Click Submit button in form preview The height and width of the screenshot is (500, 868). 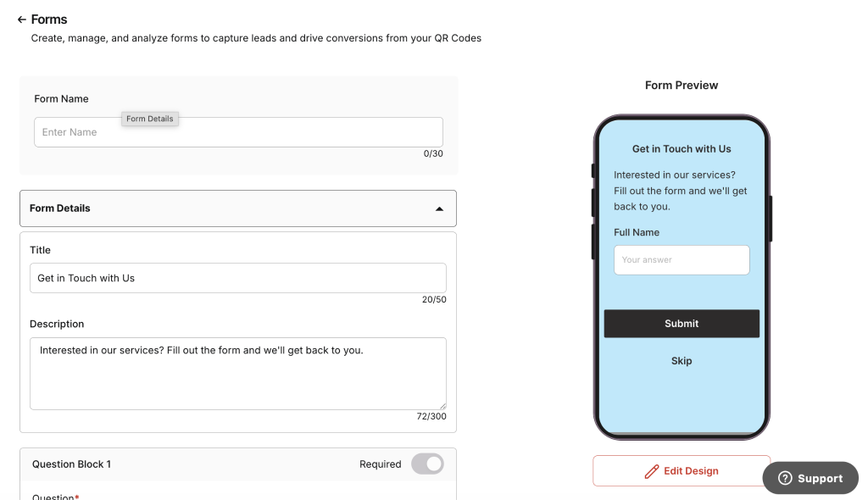(x=682, y=324)
